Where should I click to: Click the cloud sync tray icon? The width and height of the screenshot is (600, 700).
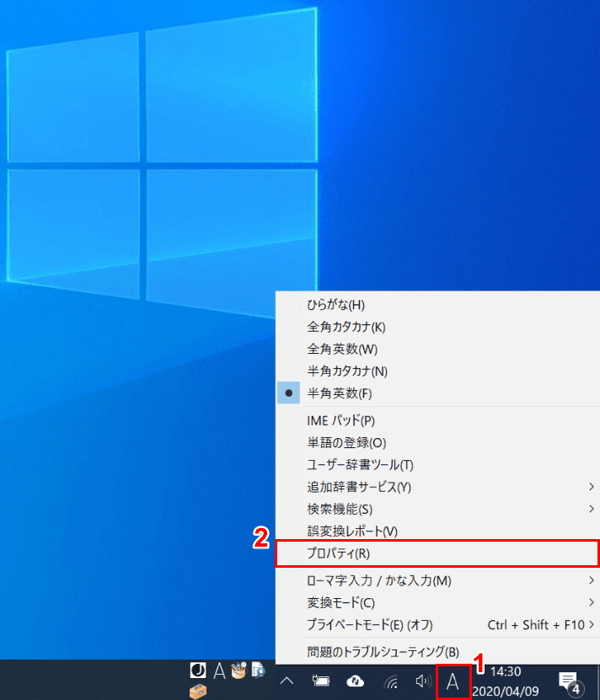[x=356, y=681]
